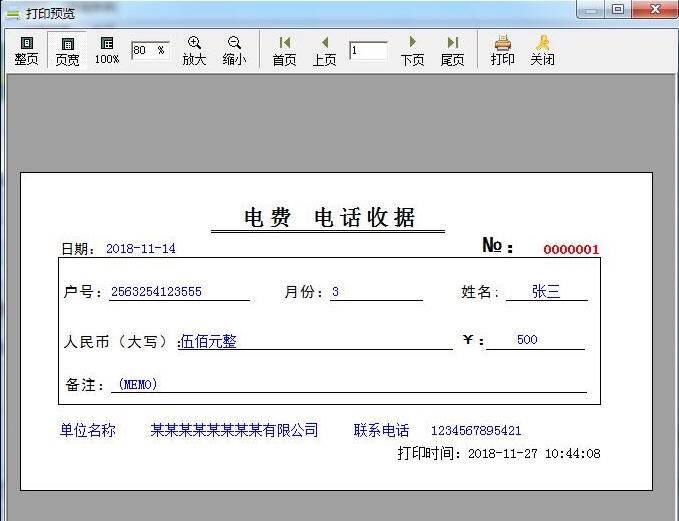
Task: Go to 下页 next page
Action: tap(412, 50)
